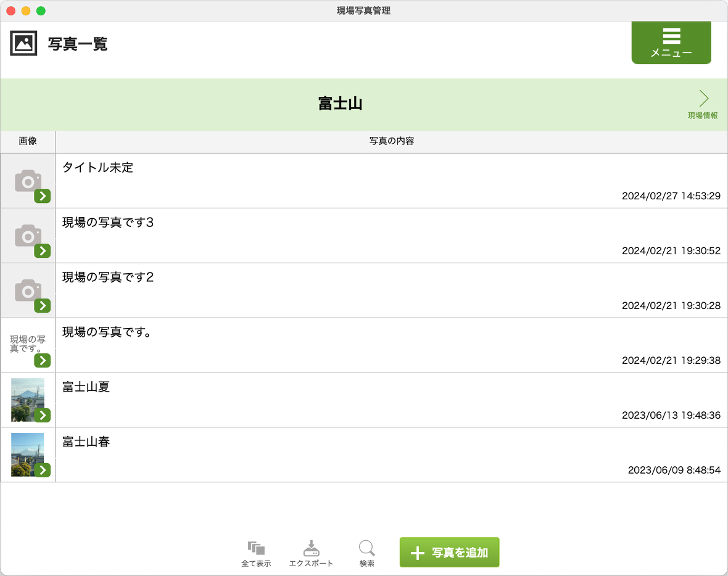Viewport: 728px width, 576px height.
Task: Click the 写真一覧 picture icon
Action: point(23,43)
